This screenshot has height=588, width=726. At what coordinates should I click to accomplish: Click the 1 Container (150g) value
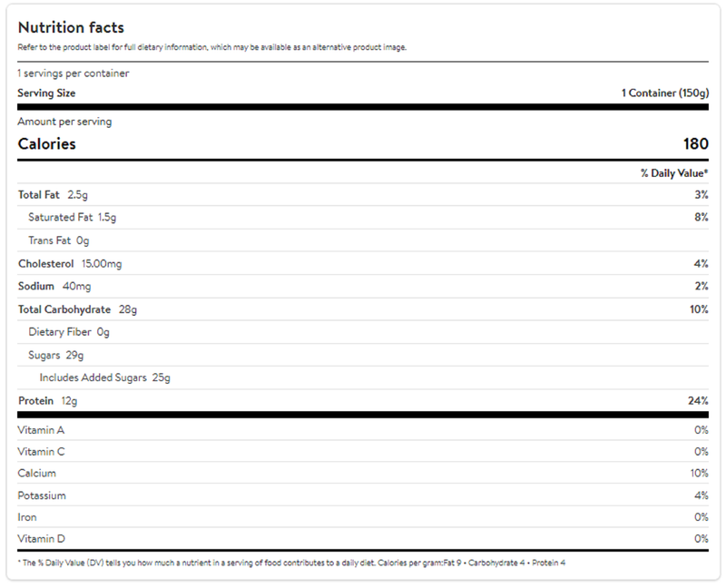(664, 93)
